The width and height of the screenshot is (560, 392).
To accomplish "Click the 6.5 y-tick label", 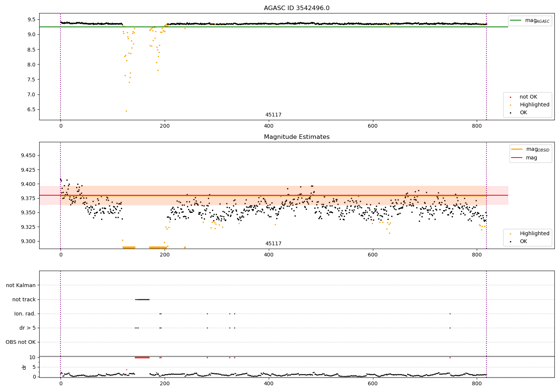I will (x=31, y=109).
